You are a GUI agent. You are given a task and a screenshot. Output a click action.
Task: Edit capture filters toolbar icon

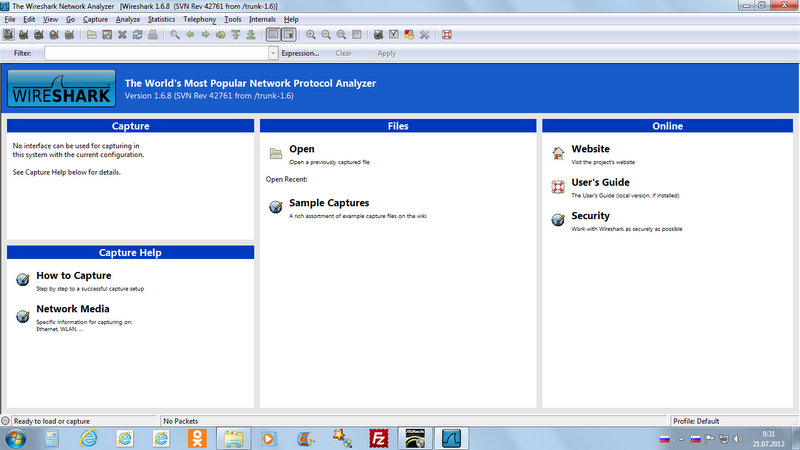pos(378,35)
